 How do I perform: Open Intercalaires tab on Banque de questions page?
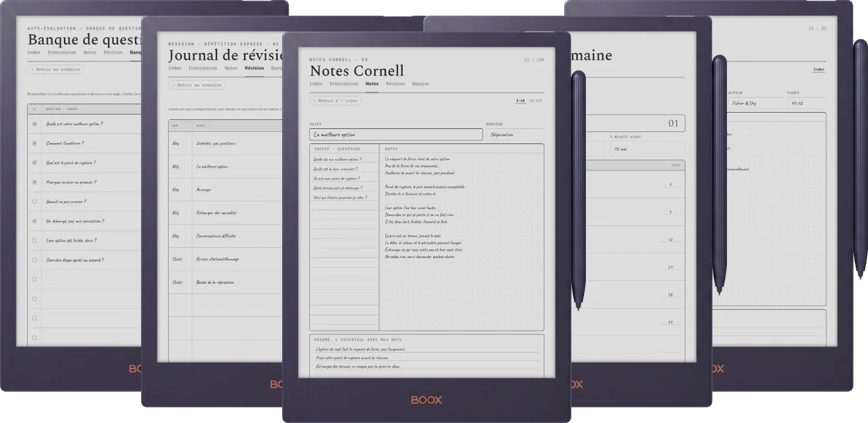coord(61,52)
